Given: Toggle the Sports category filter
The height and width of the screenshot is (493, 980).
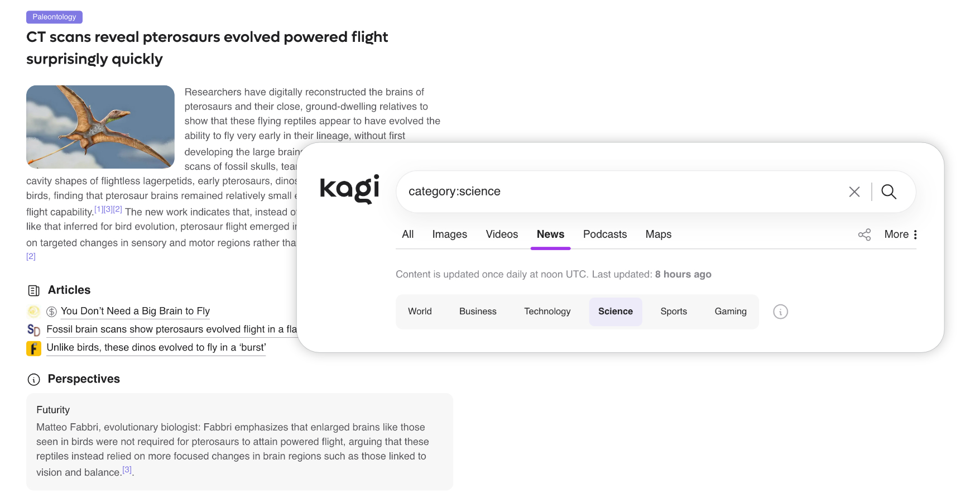Looking at the screenshot, I should pyautogui.click(x=673, y=312).
